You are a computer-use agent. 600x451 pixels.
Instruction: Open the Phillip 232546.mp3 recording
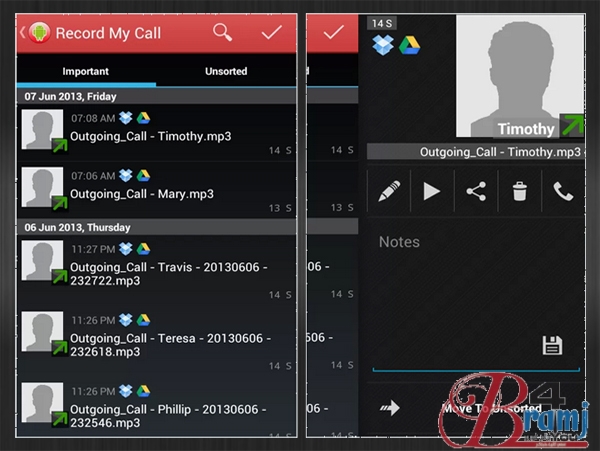point(157,408)
